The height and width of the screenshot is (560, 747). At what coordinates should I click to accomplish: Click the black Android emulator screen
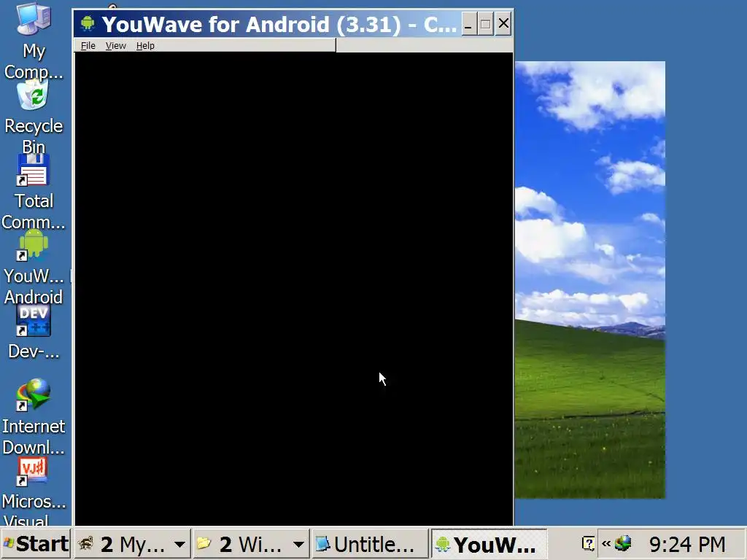294,289
